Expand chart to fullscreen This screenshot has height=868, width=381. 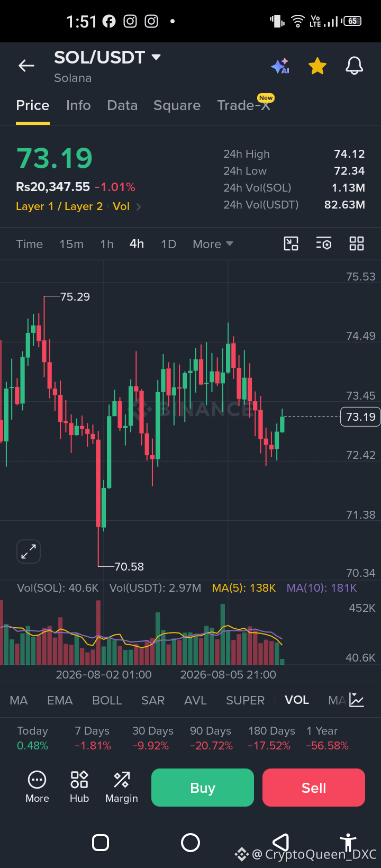(29, 551)
